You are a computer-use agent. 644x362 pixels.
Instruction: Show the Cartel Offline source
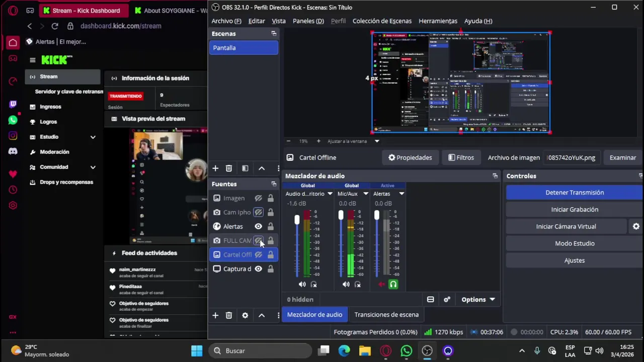pos(258,254)
